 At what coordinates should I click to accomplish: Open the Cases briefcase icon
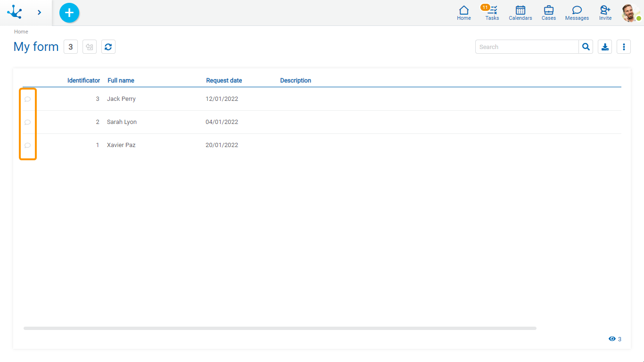[549, 13]
